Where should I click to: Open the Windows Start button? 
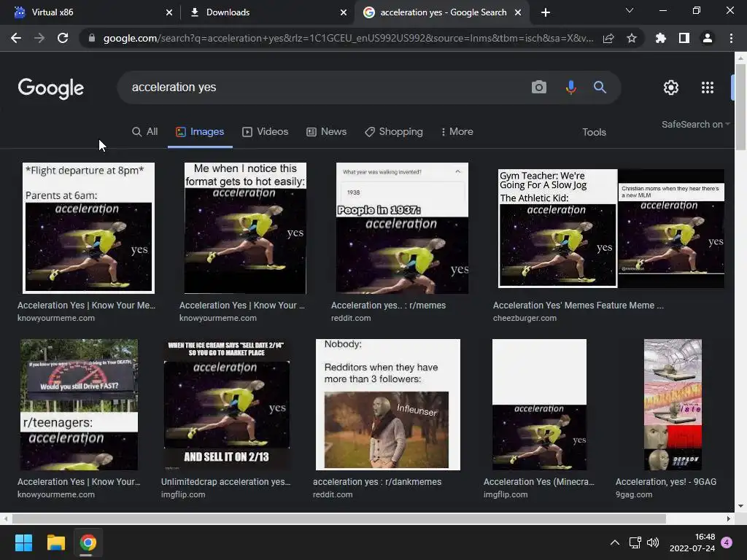(x=24, y=542)
